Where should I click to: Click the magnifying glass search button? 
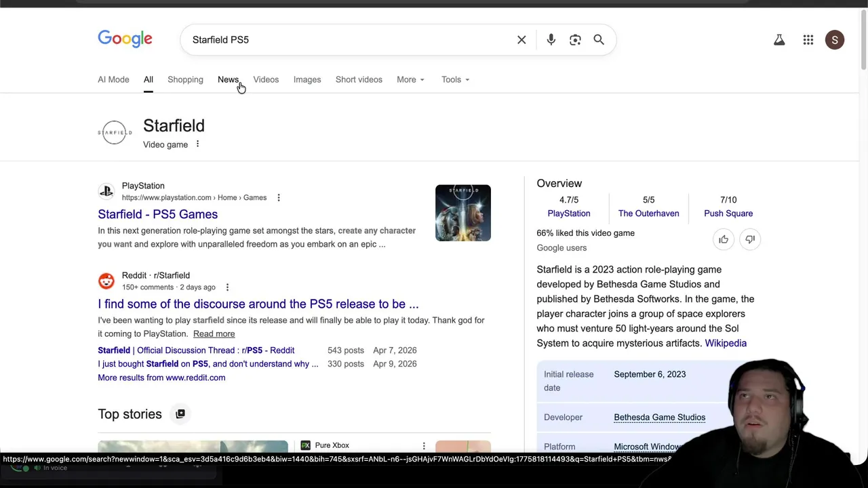[599, 40]
